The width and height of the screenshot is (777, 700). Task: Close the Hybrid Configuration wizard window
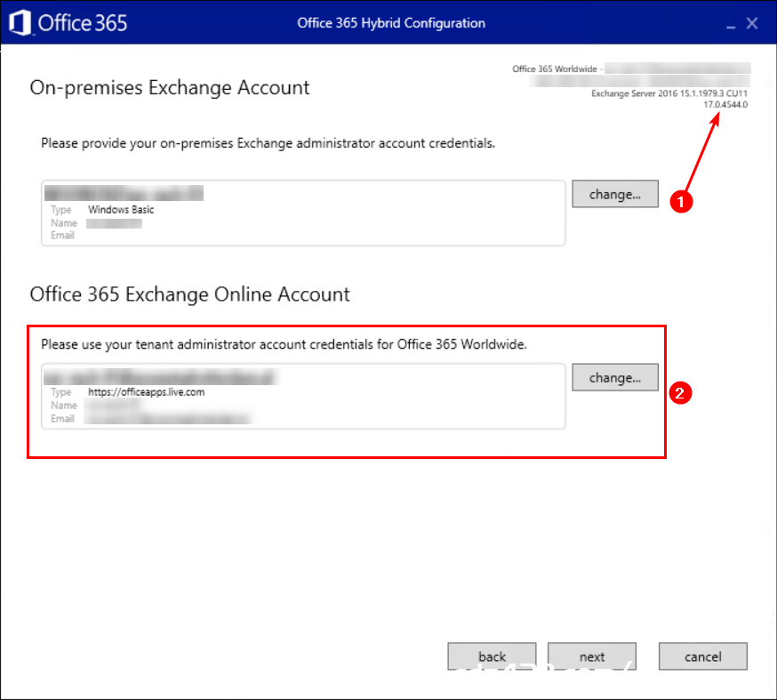(x=752, y=23)
